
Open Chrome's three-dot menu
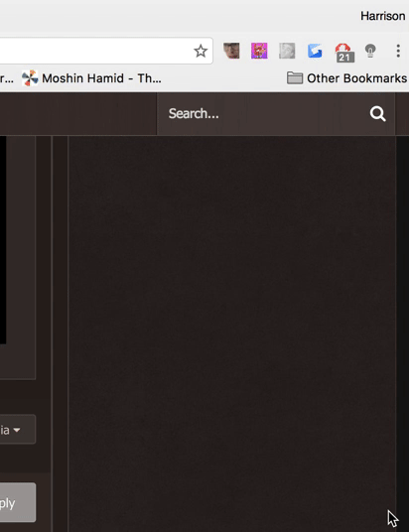(x=398, y=51)
